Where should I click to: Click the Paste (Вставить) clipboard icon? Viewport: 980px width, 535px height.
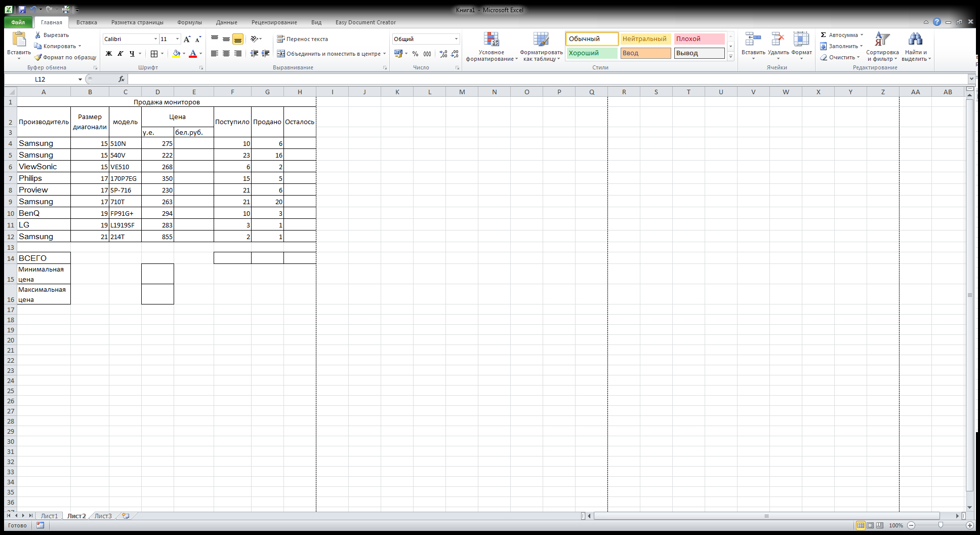pyautogui.click(x=19, y=40)
